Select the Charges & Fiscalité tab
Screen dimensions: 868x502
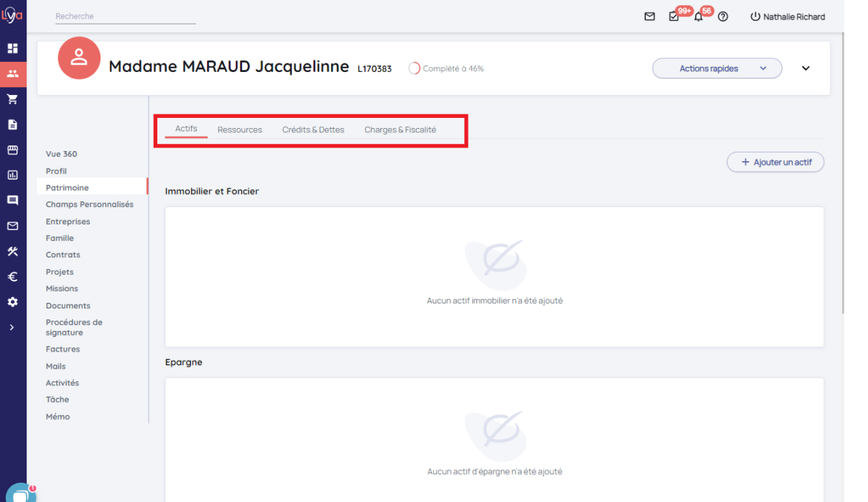400,129
